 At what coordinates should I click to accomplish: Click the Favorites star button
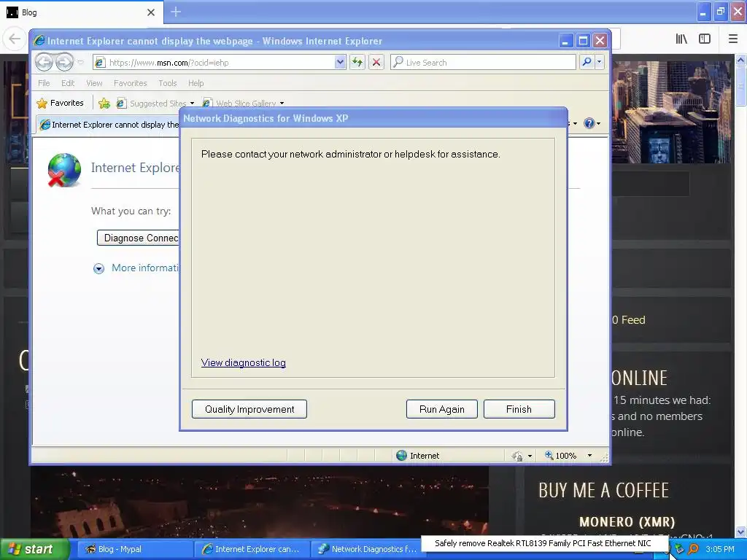pos(61,103)
